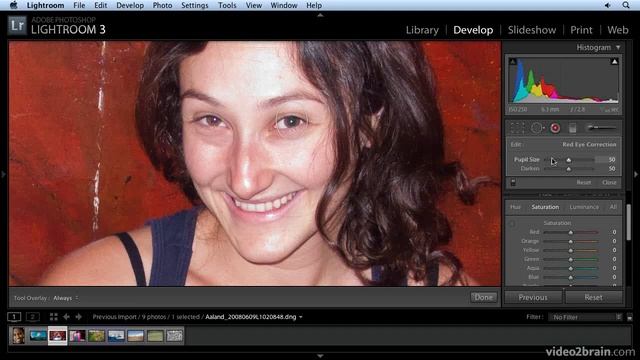The width and height of the screenshot is (640, 360).
Task: Open the Photo menu
Action: (x=162, y=5)
